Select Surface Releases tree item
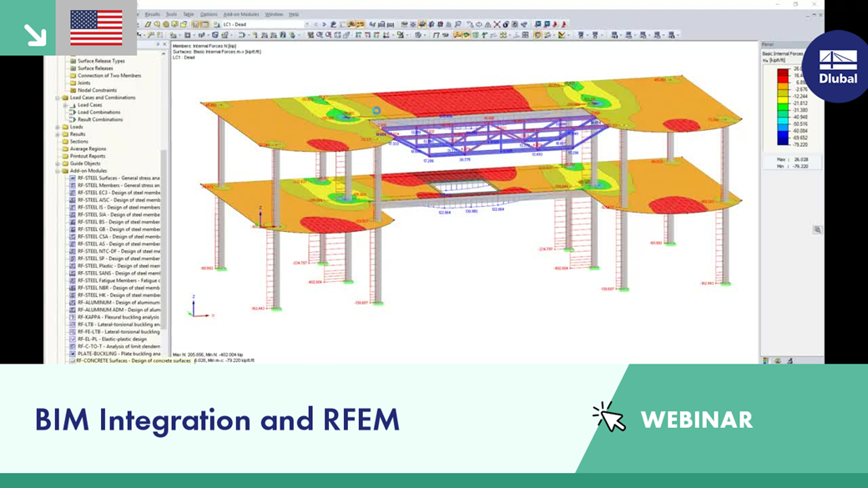868x488 pixels. (x=95, y=68)
